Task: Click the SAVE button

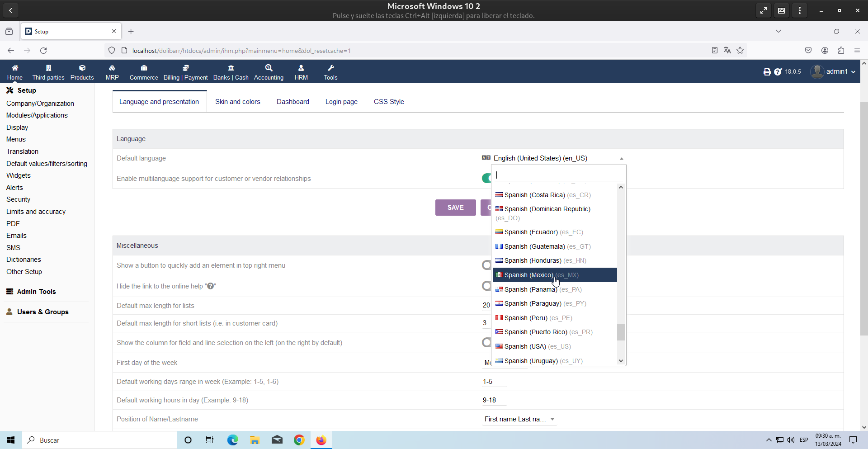Action: coord(455,208)
